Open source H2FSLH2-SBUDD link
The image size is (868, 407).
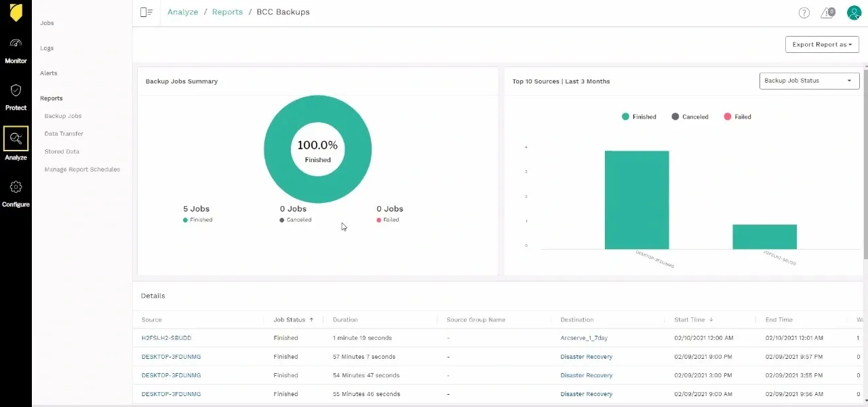point(167,338)
